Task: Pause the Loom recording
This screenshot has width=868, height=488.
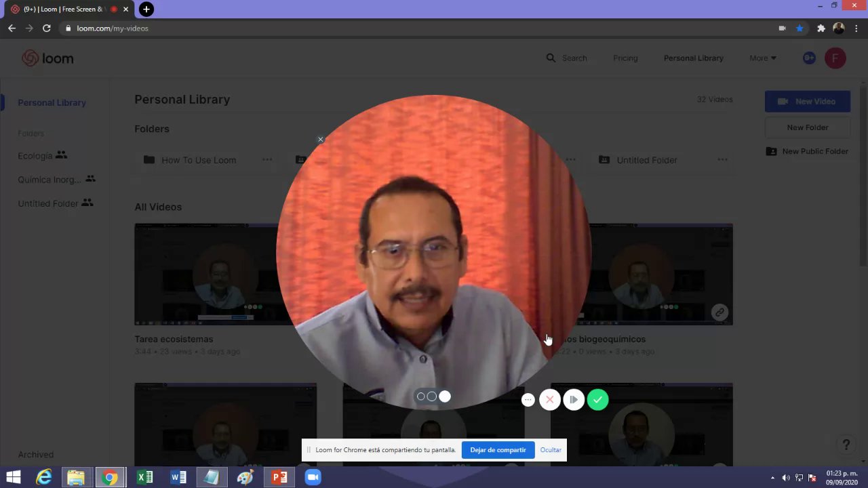Action: click(x=574, y=400)
